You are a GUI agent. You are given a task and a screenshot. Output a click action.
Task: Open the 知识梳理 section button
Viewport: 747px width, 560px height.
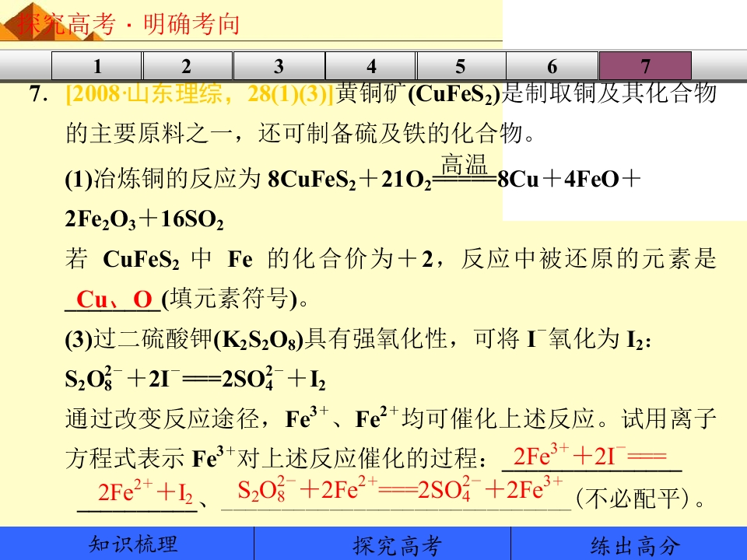pos(127,544)
